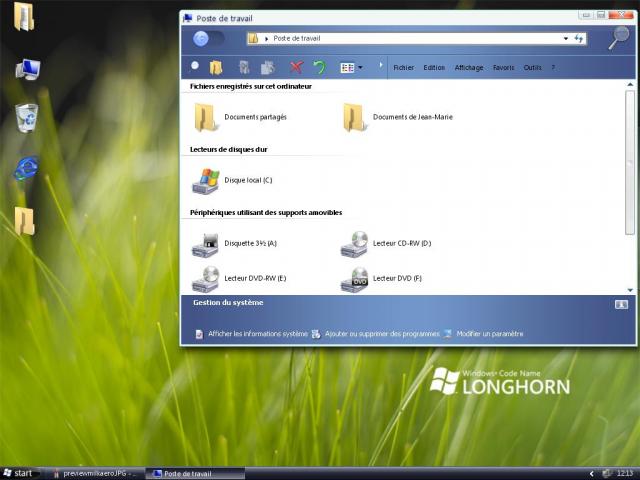Click Internet Explorer desktop icon
This screenshot has height=480, width=640.
27,168
